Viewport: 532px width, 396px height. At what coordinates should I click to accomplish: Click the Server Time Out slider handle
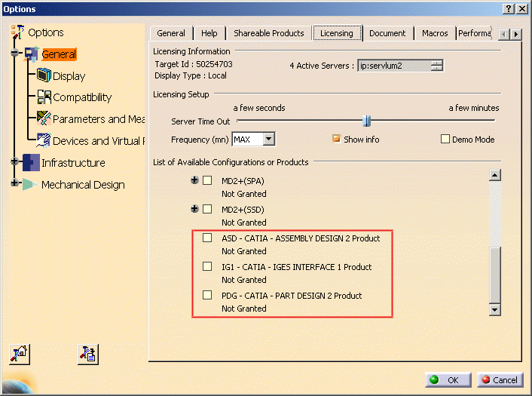pyautogui.click(x=366, y=121)
